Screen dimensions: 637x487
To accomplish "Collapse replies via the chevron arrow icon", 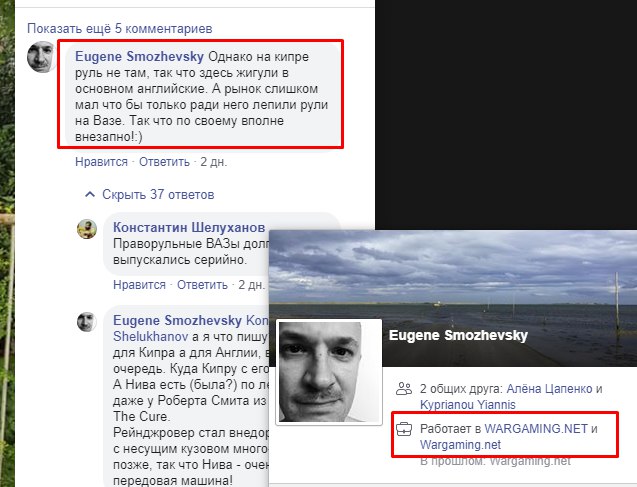I will point(90,195).
